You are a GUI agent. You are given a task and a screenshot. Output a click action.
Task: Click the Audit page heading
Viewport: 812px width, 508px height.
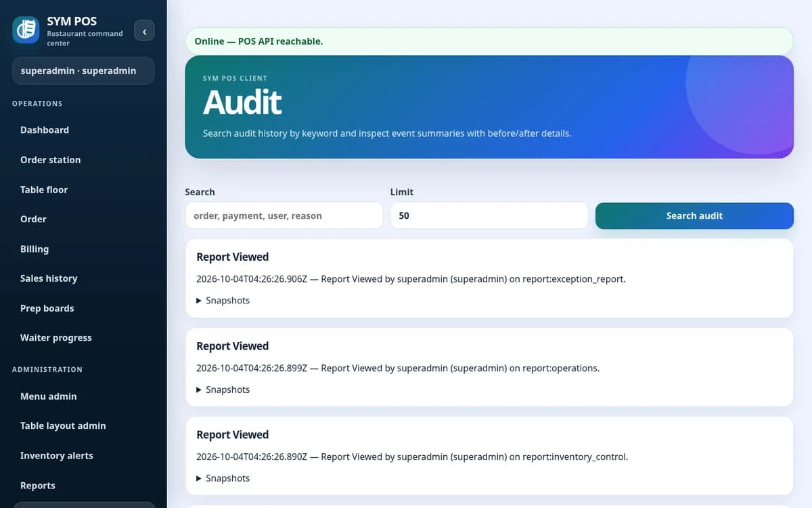[x=242, y=102]
